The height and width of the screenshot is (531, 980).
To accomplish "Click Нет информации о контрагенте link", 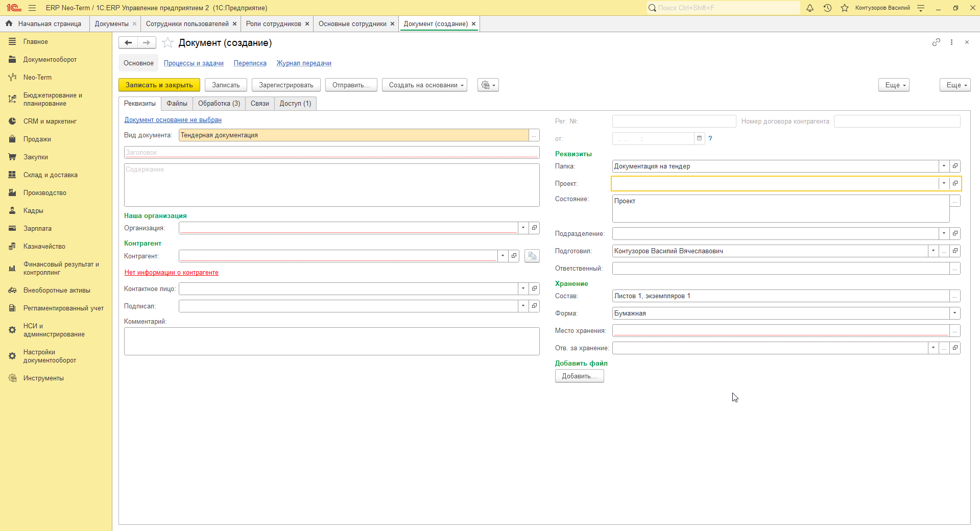I will [172, 273].
